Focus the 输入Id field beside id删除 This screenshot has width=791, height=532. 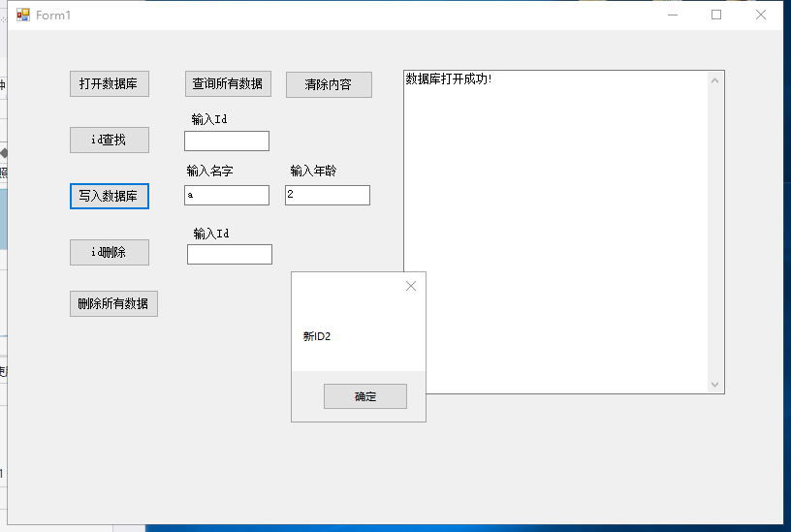pyautogui.click(x=230, y=255)
